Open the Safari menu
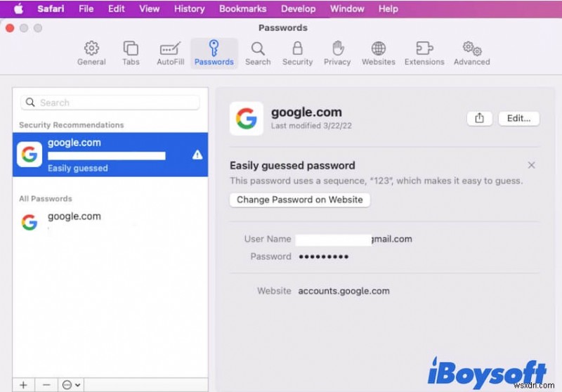The width and height of the screenshot is (562, 392). click(x=51, y=8)
